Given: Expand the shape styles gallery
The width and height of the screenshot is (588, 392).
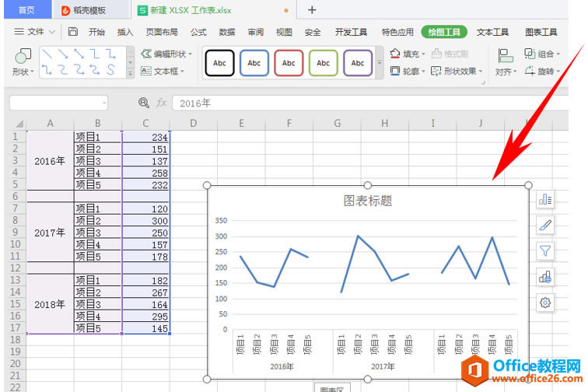Looking at the screenshot, I should (x=379, y=63).
